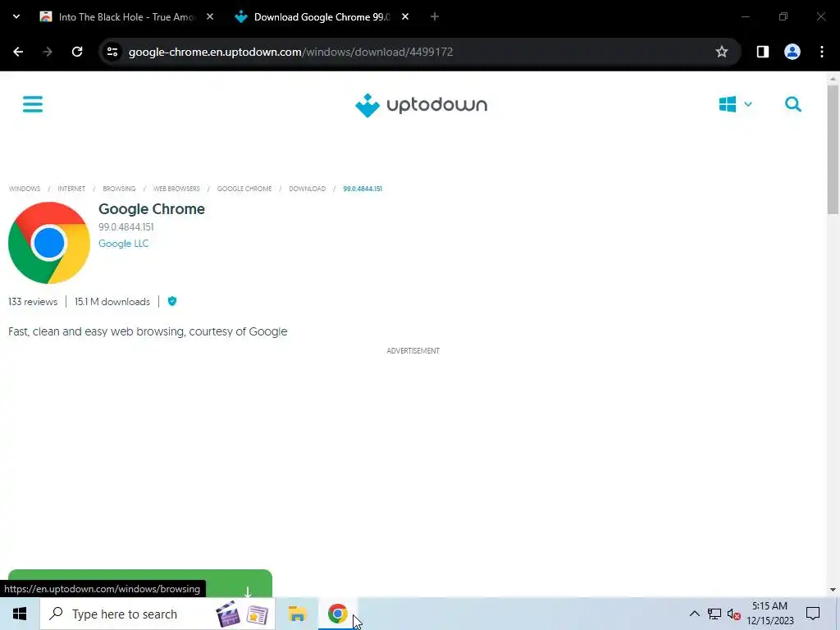This screenshot has height=630, width=840.
Task: Click the Chrome taskbar icon
Action: click(337, 614)
